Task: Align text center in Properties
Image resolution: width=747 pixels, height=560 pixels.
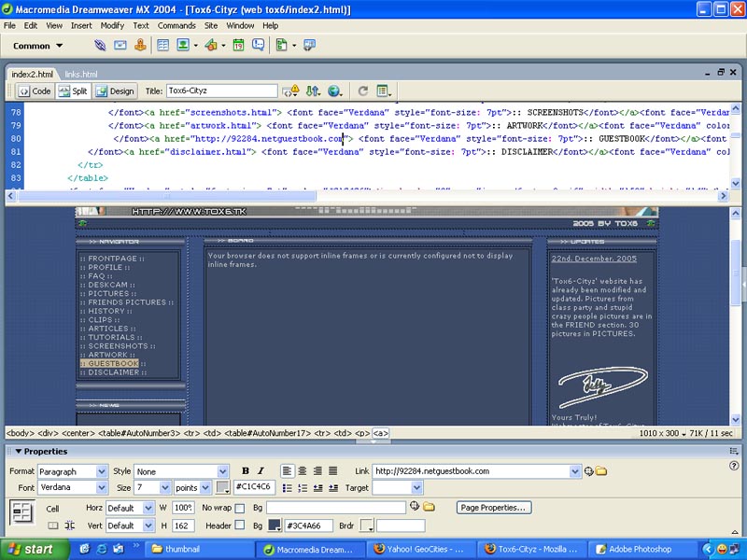Action: [302, 471]
